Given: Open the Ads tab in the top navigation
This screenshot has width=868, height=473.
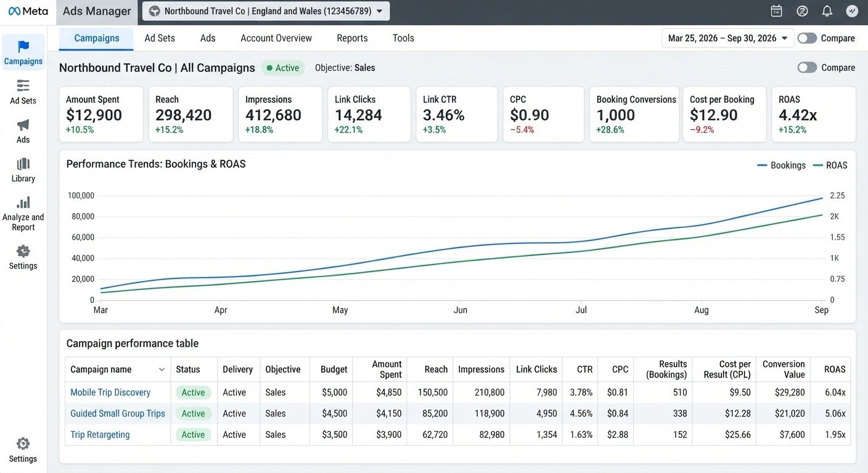Looking at the screenshot, I should tap(208, 38).
